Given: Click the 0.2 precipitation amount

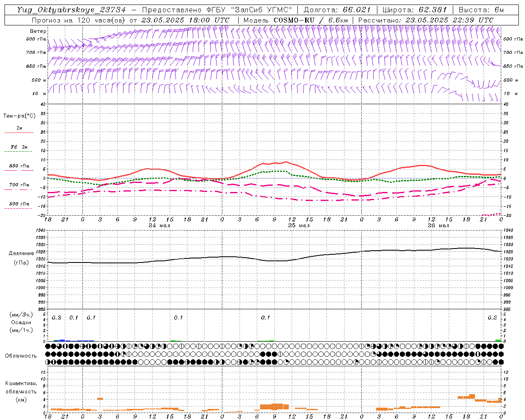Looking at the screenshot, I should pos(492,318).
